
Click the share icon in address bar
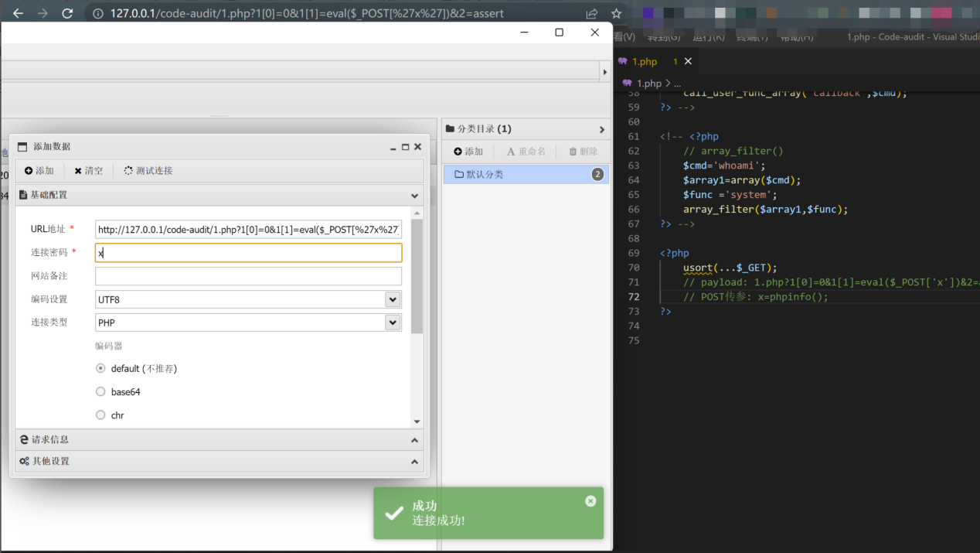(592, 13)
